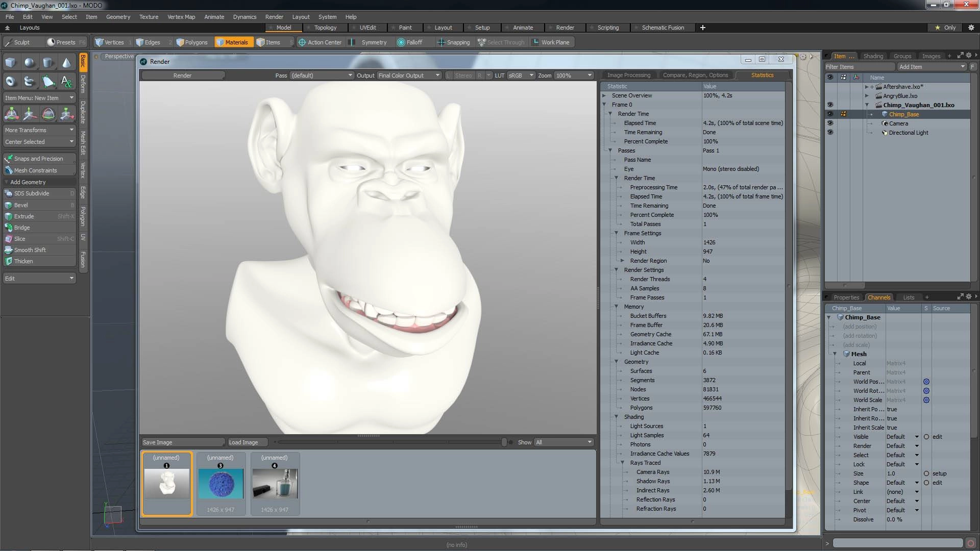This screenshot has height=551, width=980.
Task: Open Center Selected dropdown
Action: 39,142
